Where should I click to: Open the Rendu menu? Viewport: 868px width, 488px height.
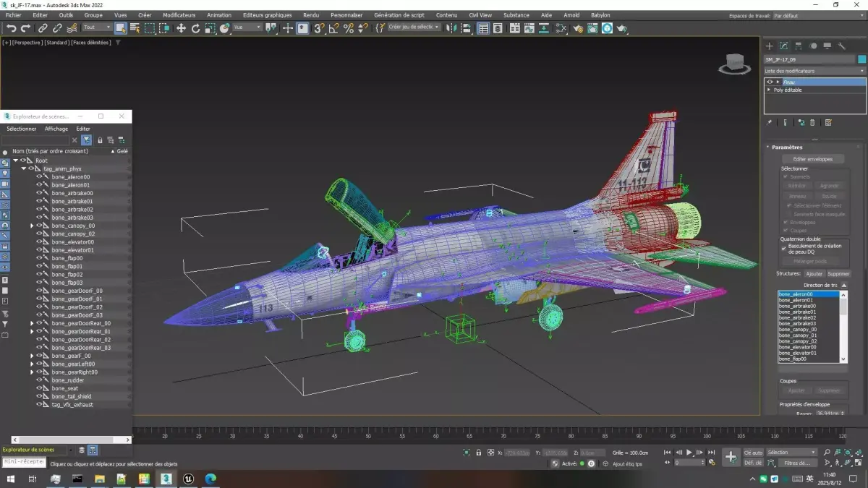[311, 15]
